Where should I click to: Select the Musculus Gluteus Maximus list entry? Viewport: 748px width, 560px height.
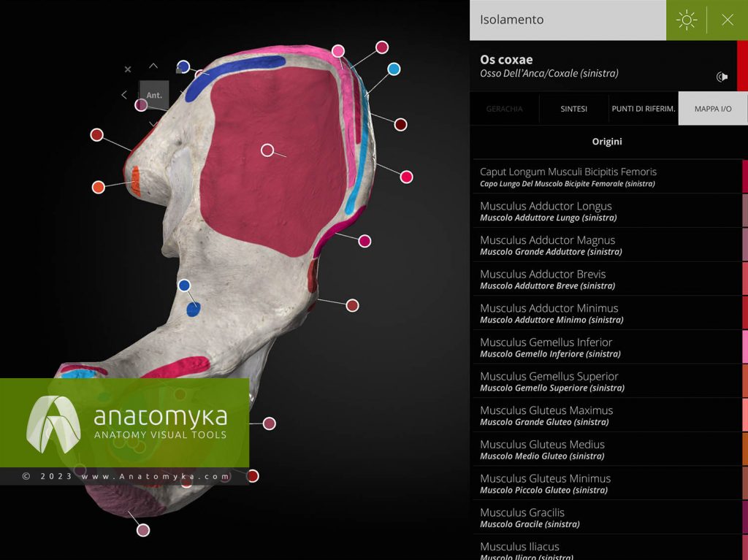pos(607,415)
